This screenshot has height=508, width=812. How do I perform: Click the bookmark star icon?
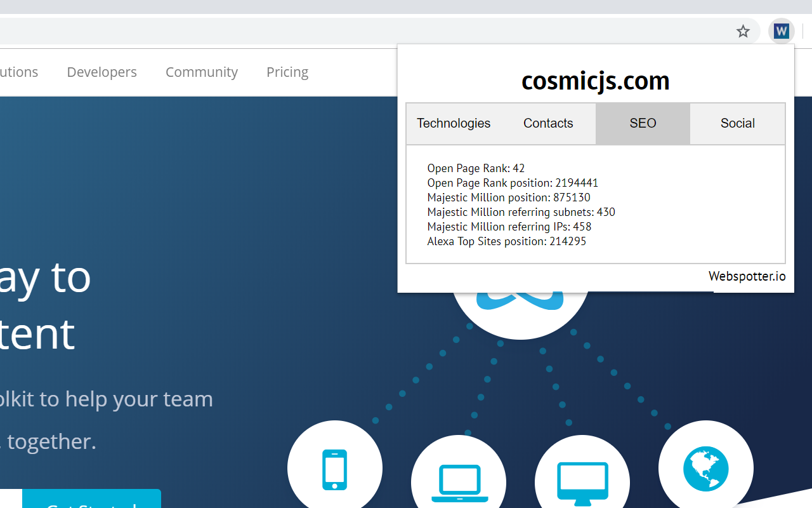pos(743,31)
